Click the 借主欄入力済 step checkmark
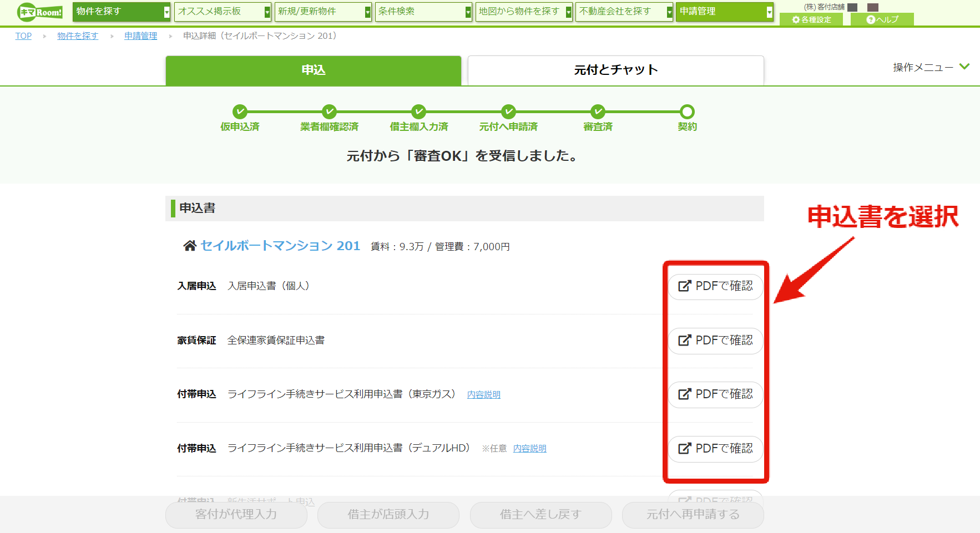The image size is (980, 533). point(419,111)
